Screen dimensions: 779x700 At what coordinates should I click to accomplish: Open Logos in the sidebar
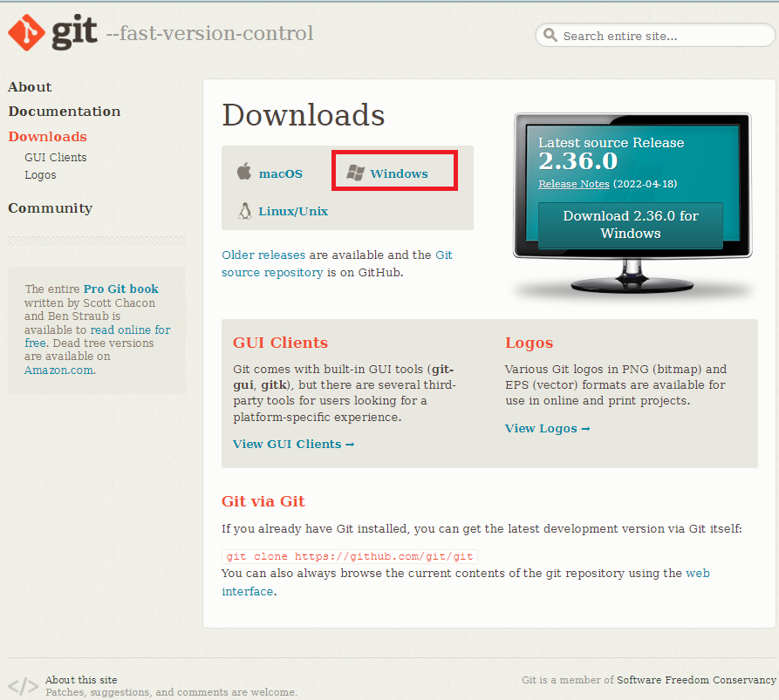pyautogui.click(x=40, y=175)
